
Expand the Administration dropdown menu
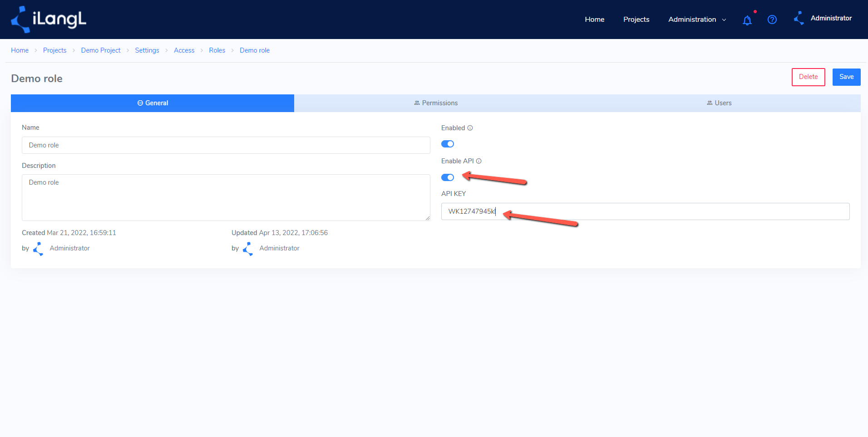click(x=697, y=20)
